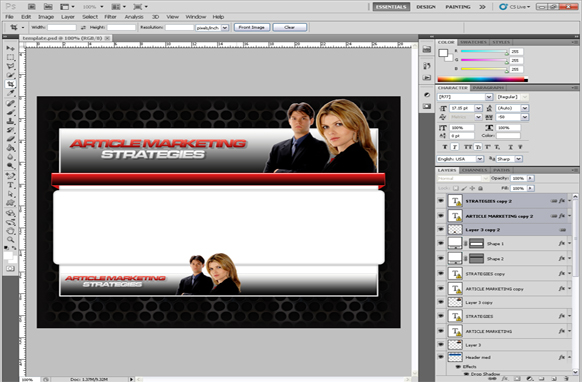
Task: Select the Rectangular Marquee tool
Action: pos(10,57)
